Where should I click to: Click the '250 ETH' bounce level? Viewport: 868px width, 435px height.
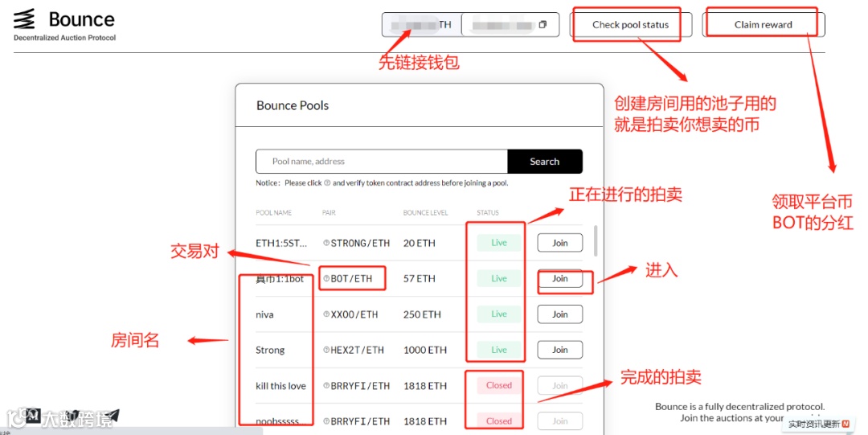click(422, 314)
